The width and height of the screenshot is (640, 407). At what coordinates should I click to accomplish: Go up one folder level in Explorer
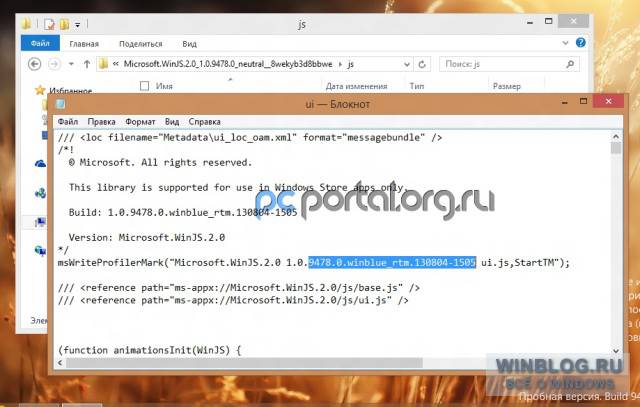(87, 64)
